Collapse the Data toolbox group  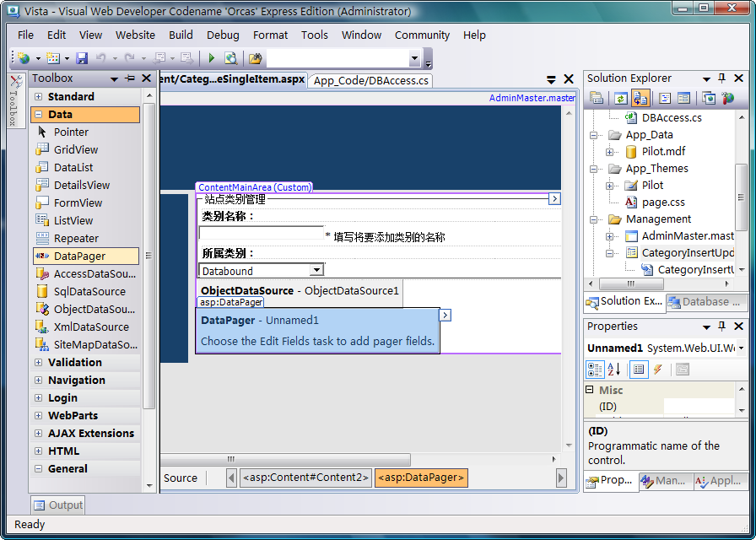[x=38, y=115]
